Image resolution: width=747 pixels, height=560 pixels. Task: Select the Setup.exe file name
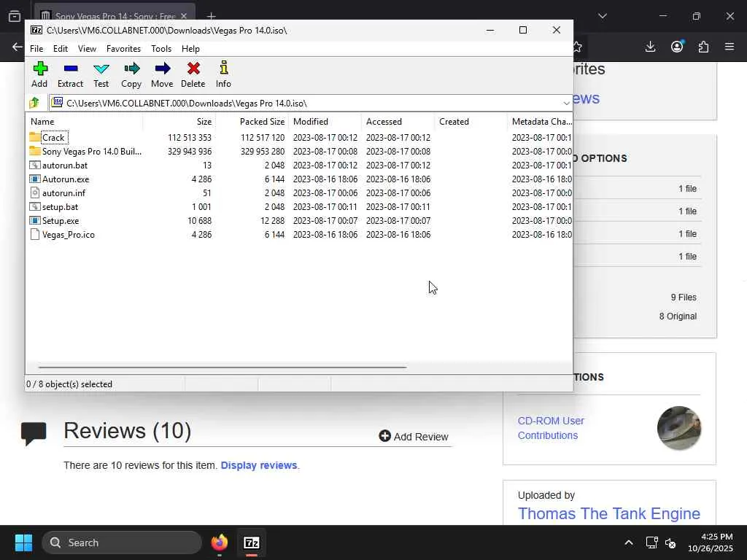tap(61, 220)
